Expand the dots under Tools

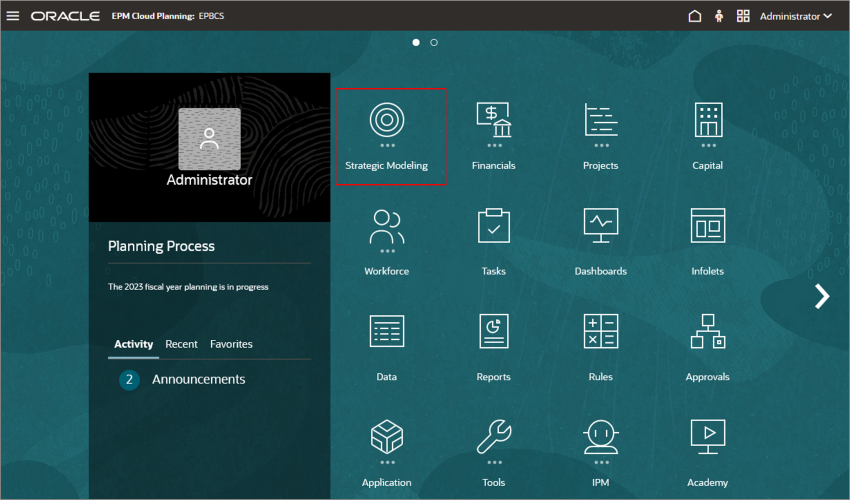pos(494,463)
